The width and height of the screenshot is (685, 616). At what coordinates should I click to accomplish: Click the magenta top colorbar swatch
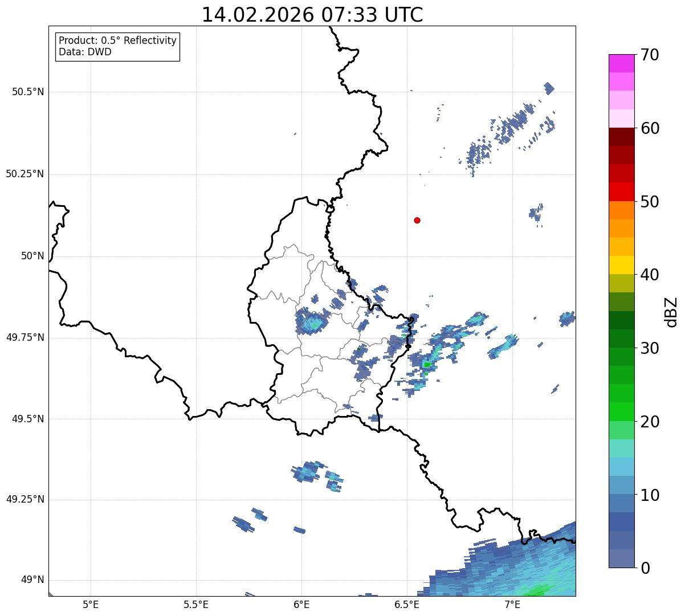click(x=621, y=63)
